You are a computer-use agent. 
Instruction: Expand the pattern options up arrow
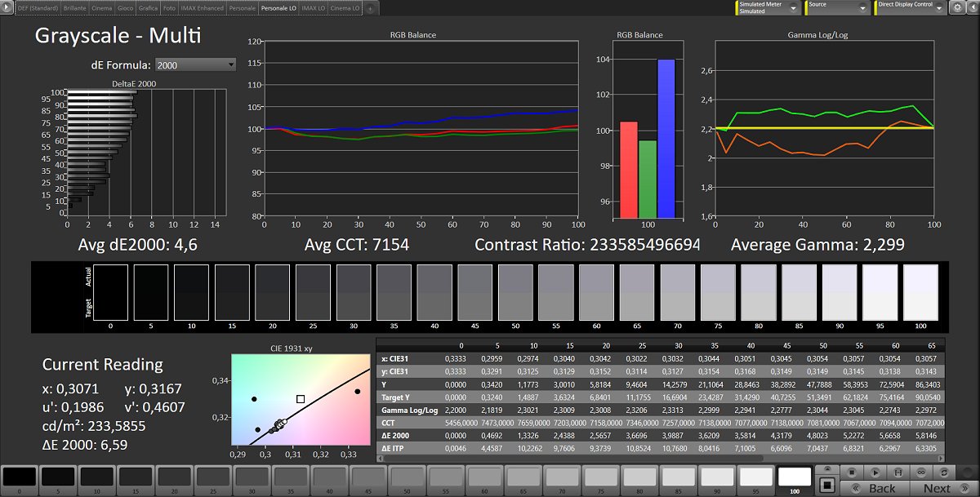(x=828, y=469)
